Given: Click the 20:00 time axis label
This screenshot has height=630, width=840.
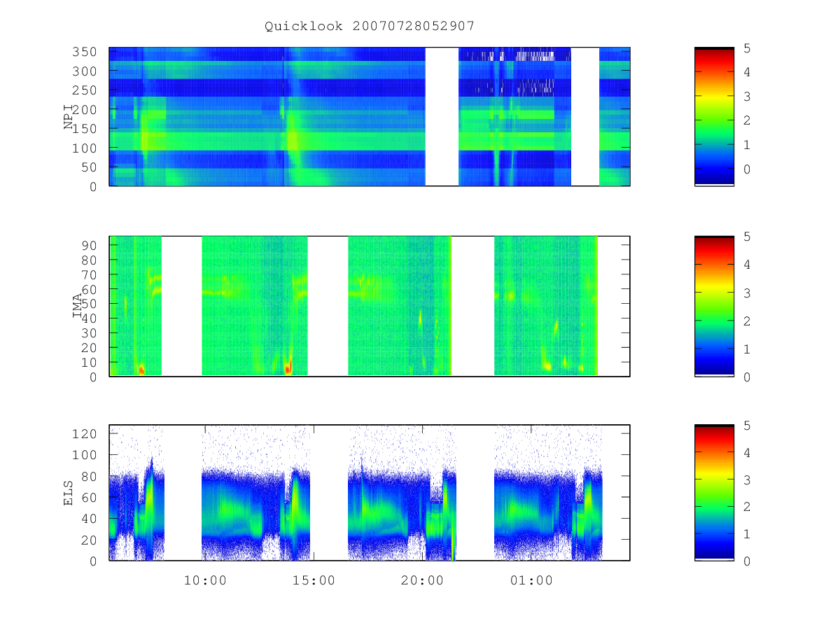Looking at the screenshot, I should point(422,580).
